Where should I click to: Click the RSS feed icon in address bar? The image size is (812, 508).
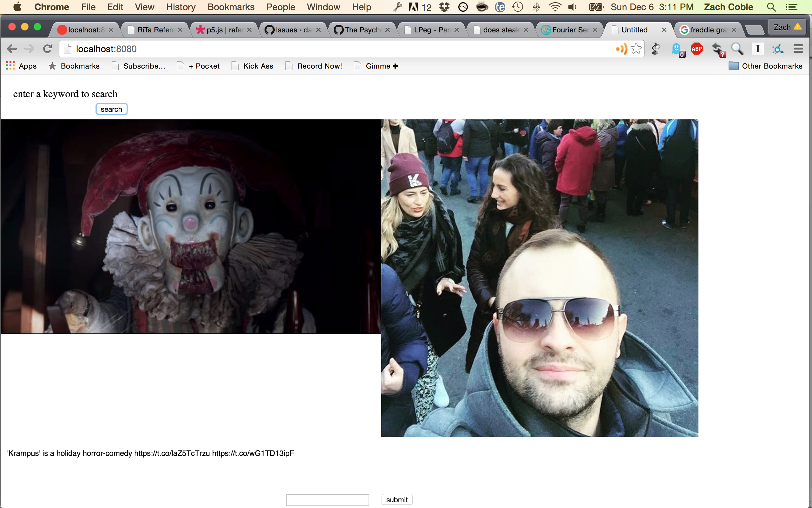point(621,49)
